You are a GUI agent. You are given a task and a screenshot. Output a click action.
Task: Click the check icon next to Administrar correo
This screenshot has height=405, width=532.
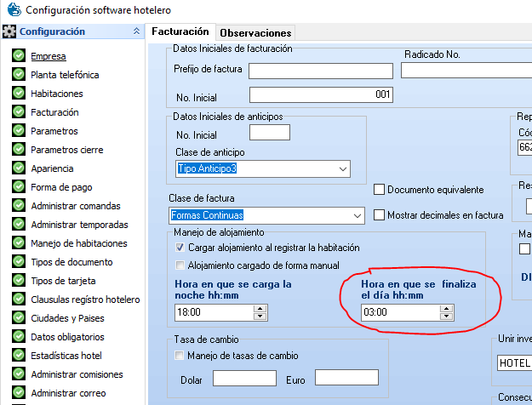[19, 393]
